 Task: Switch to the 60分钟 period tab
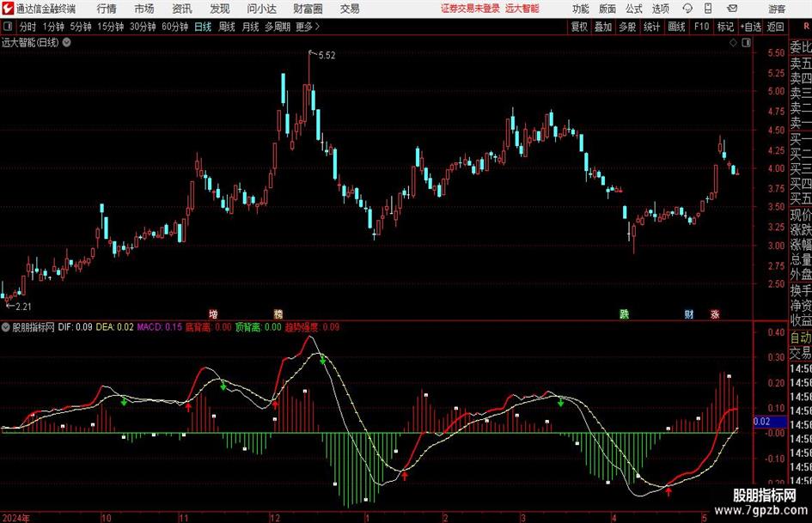175,27
